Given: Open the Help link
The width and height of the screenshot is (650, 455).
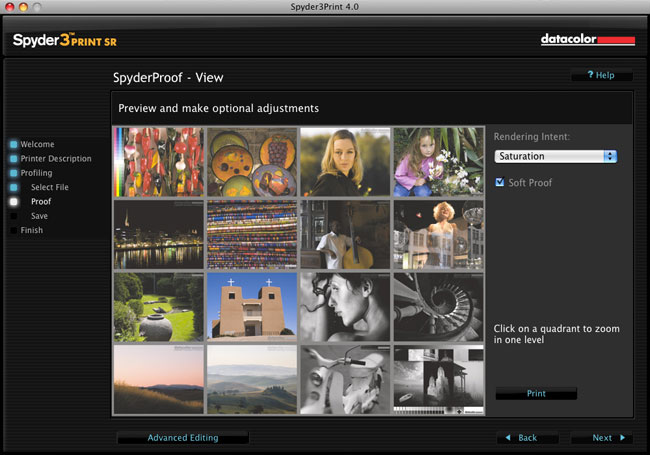Looking at the screenshot, I should pyautogui.click(x=601, y=75).
